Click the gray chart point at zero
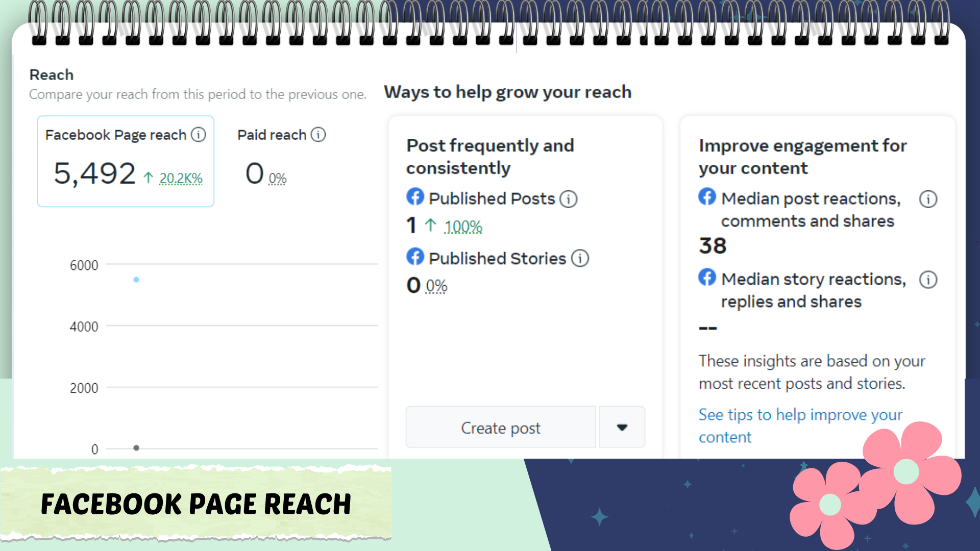 pyautogui.click(x=136, y=448)
